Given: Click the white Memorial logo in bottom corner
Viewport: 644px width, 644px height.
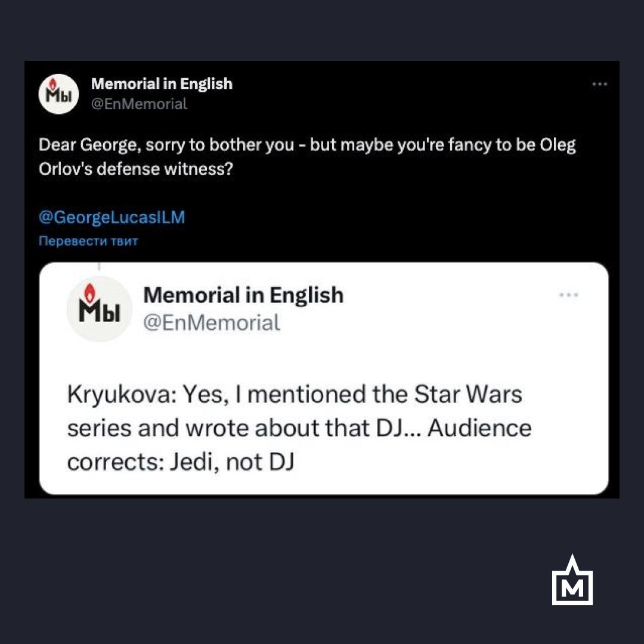Looking at the screenshot, I should click(x=572, y=581).
